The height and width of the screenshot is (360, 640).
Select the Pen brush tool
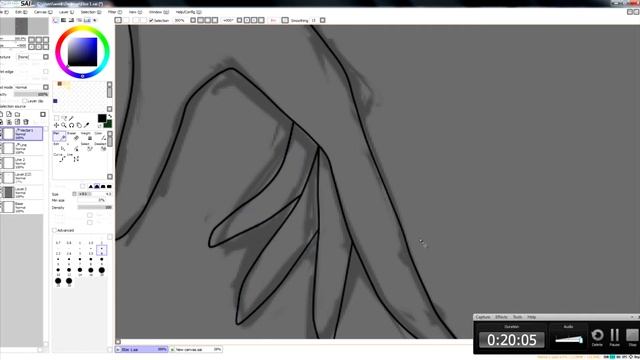(x=59, y=136)
